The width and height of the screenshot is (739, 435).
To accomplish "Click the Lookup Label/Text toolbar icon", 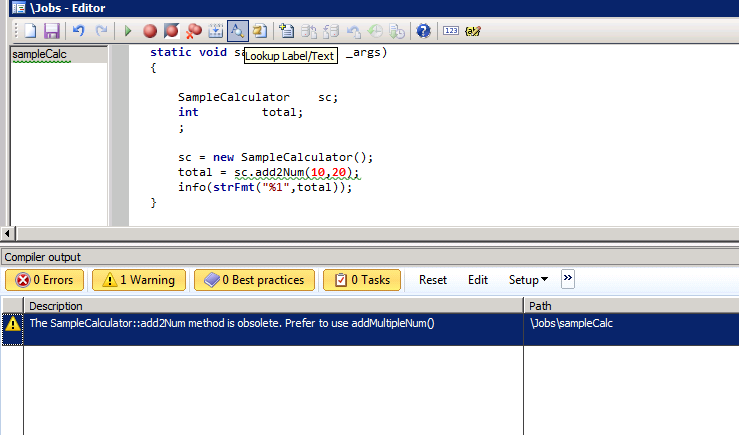I will [x=238, y=31].
